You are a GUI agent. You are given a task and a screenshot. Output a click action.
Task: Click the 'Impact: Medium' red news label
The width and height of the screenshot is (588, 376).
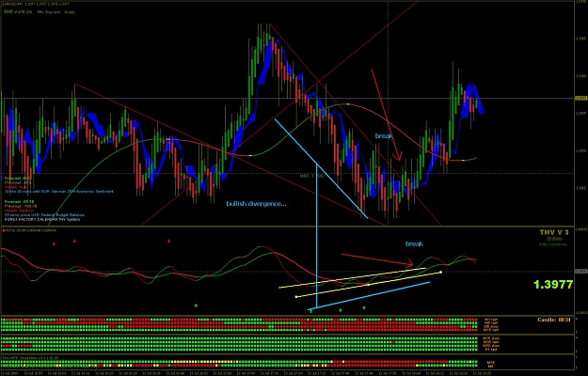(17, 211)
